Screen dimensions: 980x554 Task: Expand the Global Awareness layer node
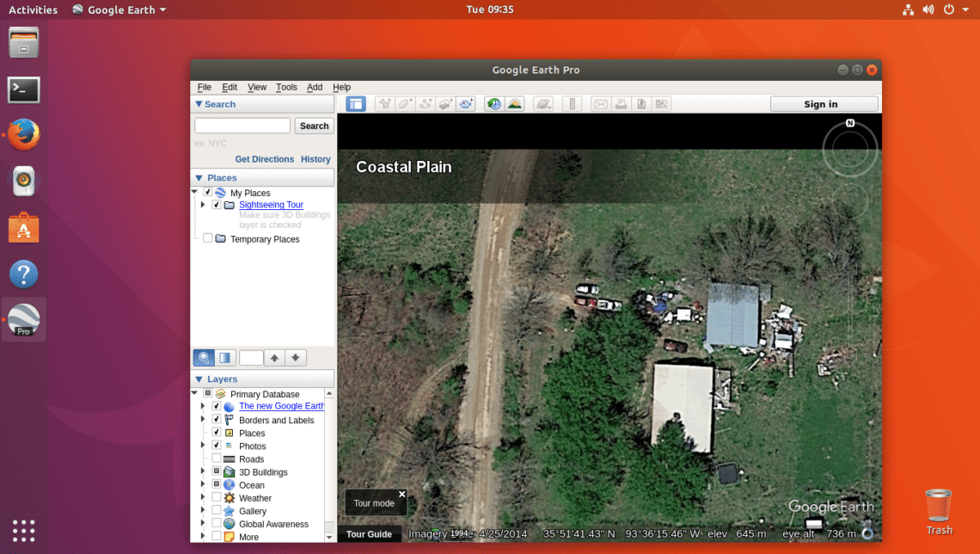tap(203, 523)
